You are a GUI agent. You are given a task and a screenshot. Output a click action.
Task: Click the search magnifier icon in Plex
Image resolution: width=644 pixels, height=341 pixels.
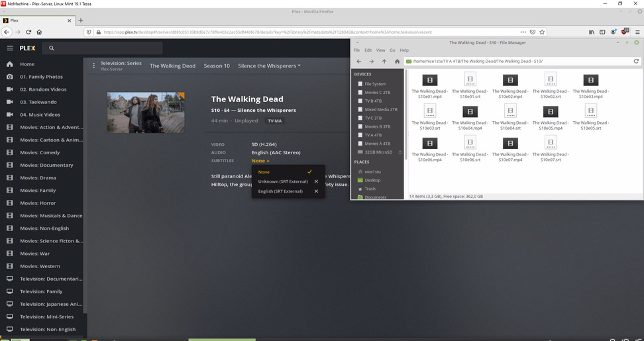51,48
